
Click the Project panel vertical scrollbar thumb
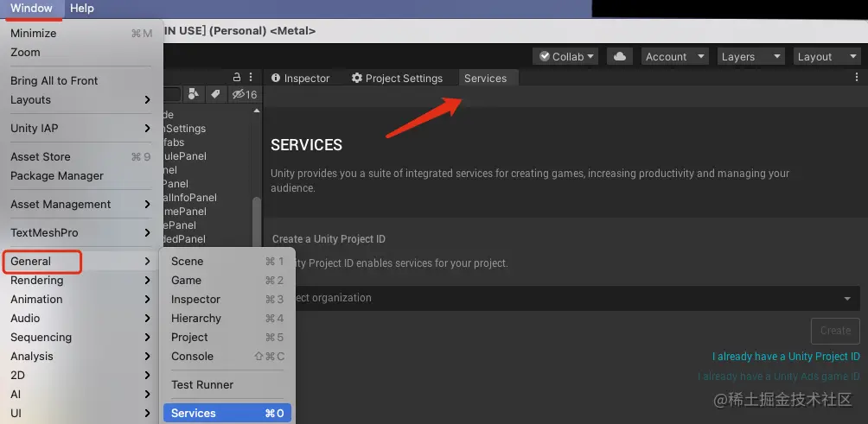pyautogui.click(x=256, y=221)
